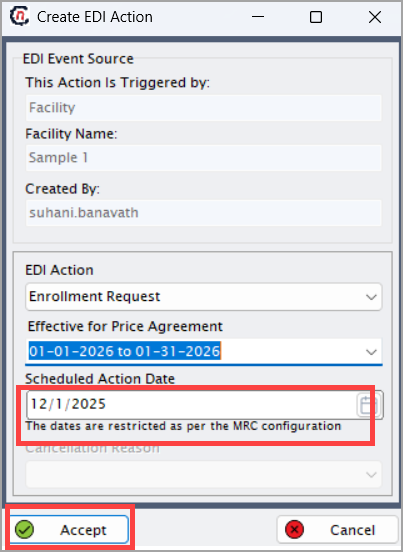The image size is (403, 552).
Task: Maximize the Create EDI Action window
Action: click(316, 17)
